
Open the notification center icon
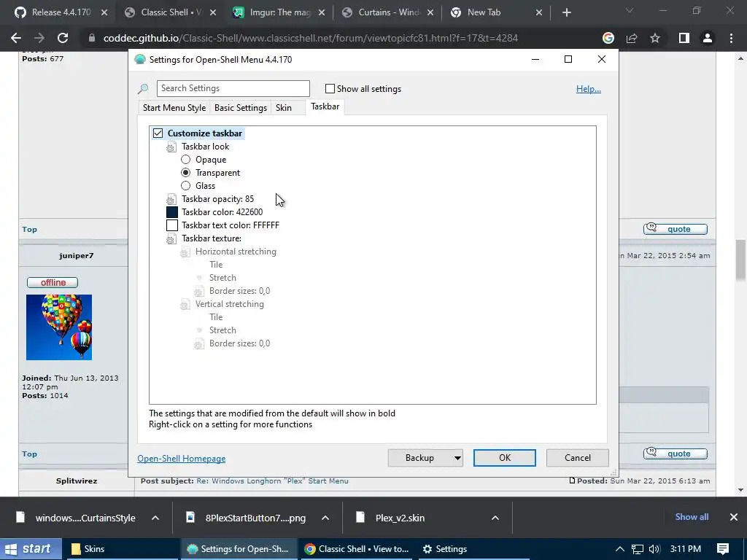[x=723, y=549]
